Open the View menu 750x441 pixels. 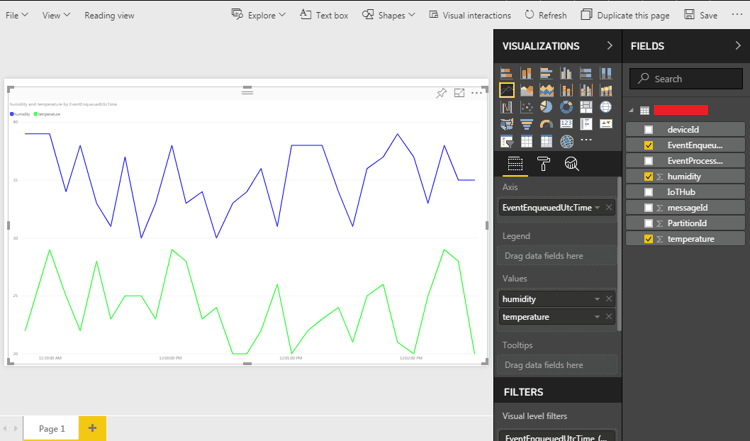[x=56, y=15]
